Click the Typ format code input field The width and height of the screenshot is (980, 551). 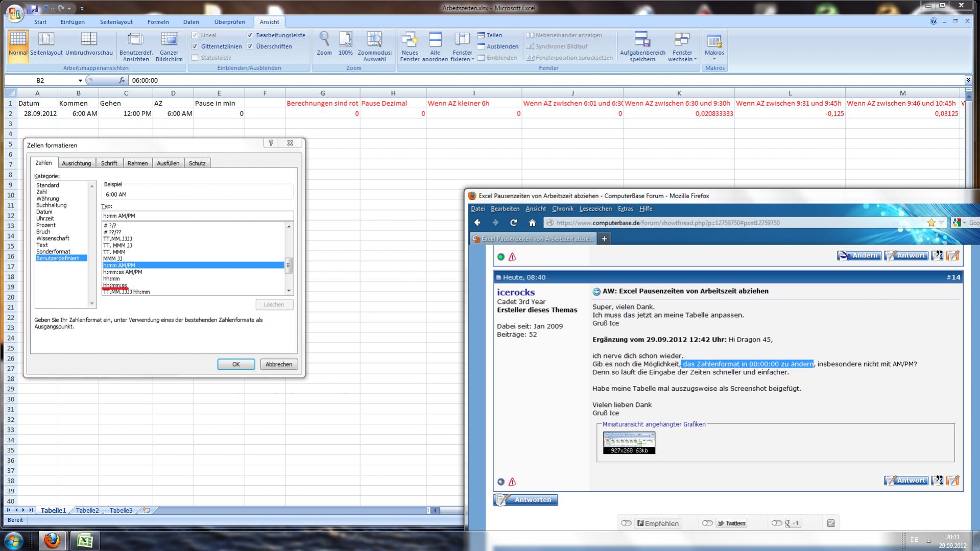pos(198,216)
